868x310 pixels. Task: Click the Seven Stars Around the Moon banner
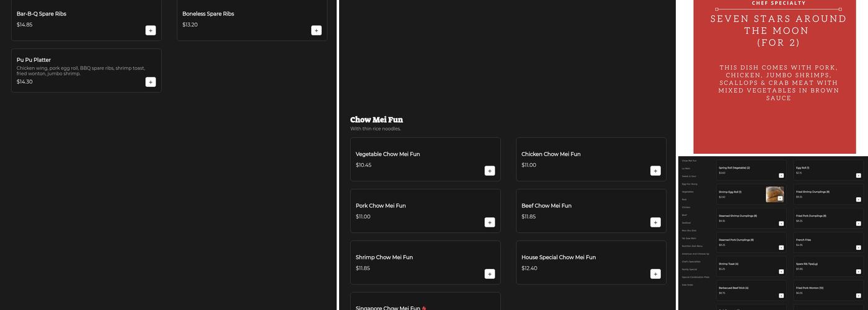(778, 74)
